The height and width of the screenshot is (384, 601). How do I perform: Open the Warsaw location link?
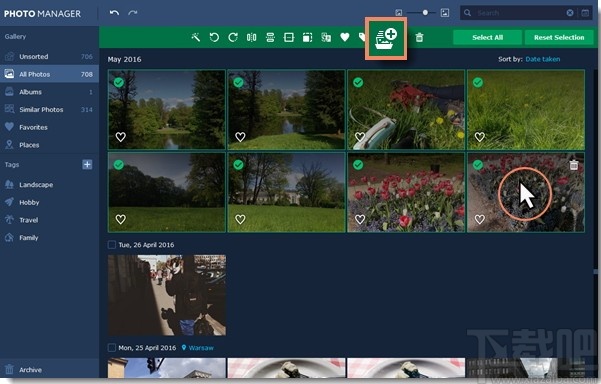[x=201, y=348]
